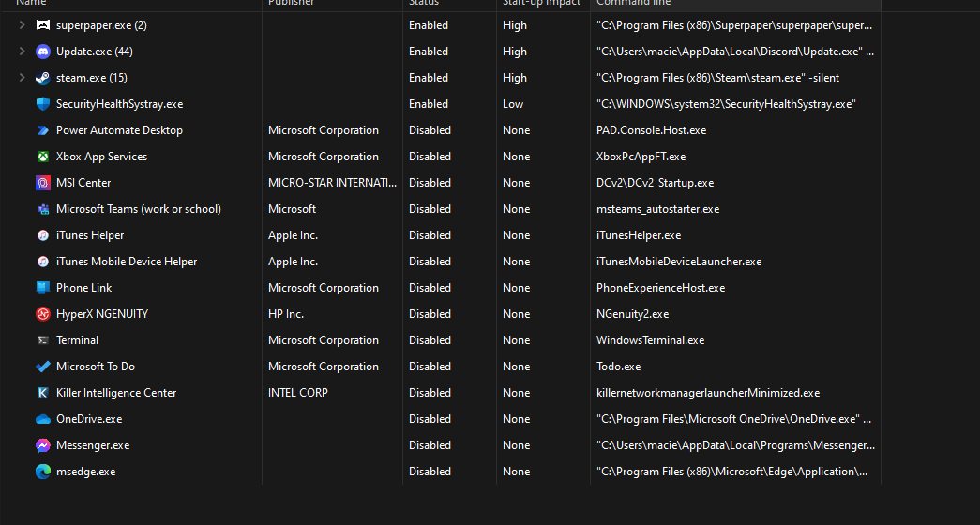This screenshot has height=525, width=980.
Task: Click the SecurityHealthSystray.exe shield icon
Action: pyautogui.click(x=43, y=104)
